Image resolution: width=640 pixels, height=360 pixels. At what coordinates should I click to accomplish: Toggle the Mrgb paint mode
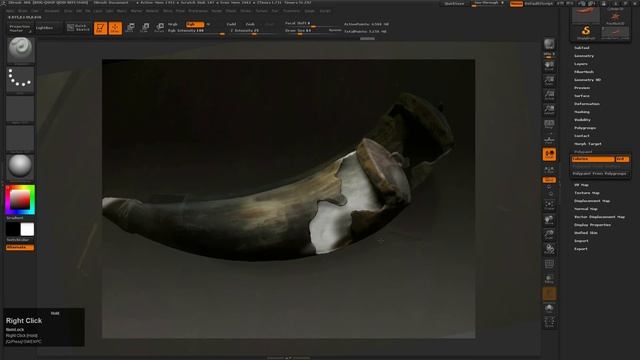click(x=173, y=24)
